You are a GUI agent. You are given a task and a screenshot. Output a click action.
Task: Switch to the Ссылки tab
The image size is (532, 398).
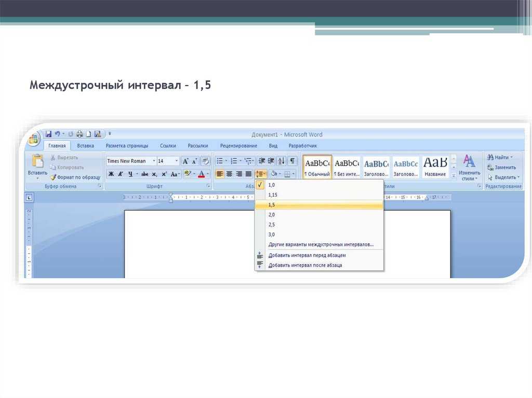(168, 146)
